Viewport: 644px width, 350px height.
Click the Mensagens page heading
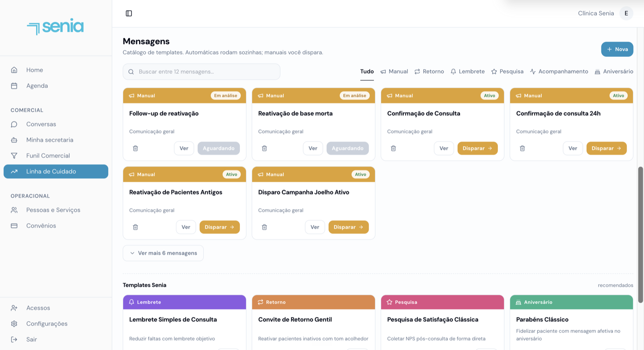(x=146, y=41)
